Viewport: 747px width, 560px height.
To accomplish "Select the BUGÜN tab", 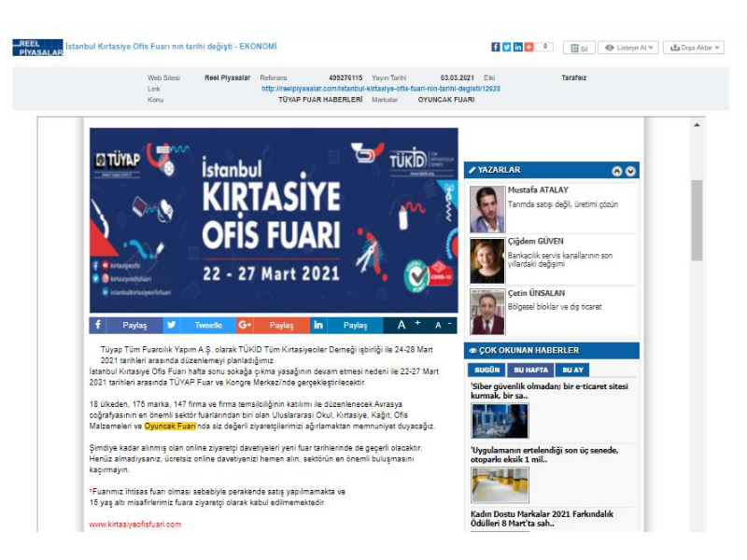I will click(x=486, y=370).
